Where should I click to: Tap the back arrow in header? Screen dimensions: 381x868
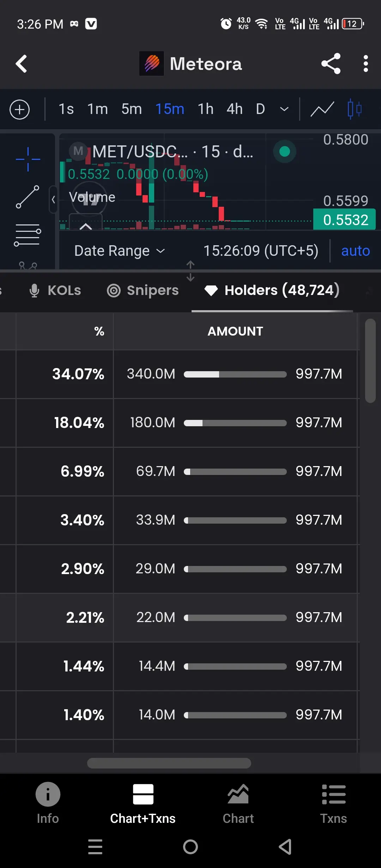22,64
